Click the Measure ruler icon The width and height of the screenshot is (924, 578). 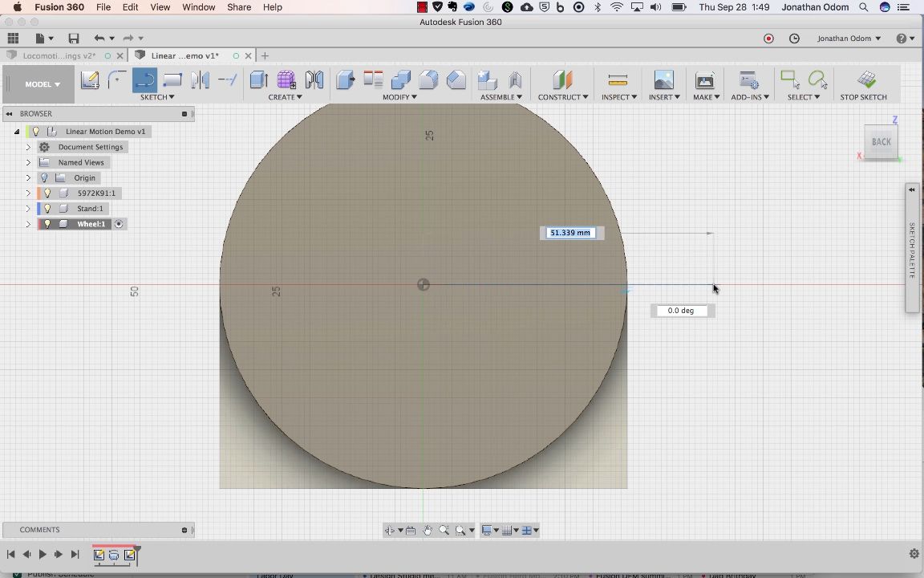tap(618, 79)
